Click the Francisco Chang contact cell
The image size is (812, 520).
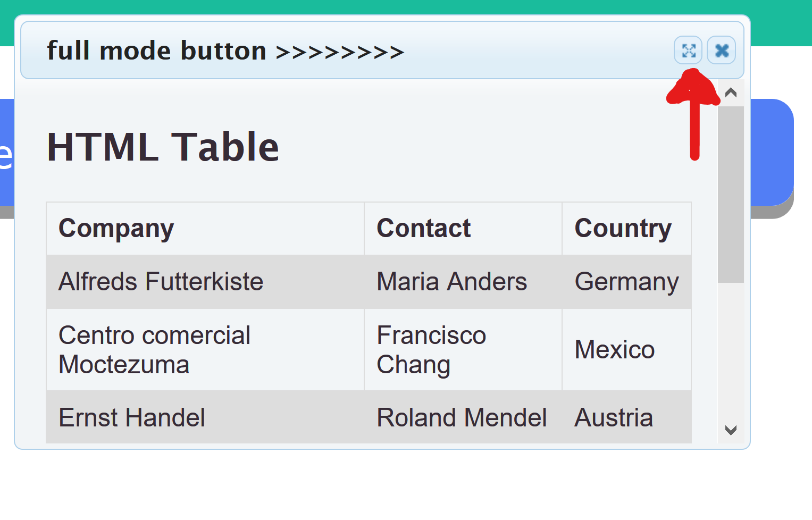(431, 350)
